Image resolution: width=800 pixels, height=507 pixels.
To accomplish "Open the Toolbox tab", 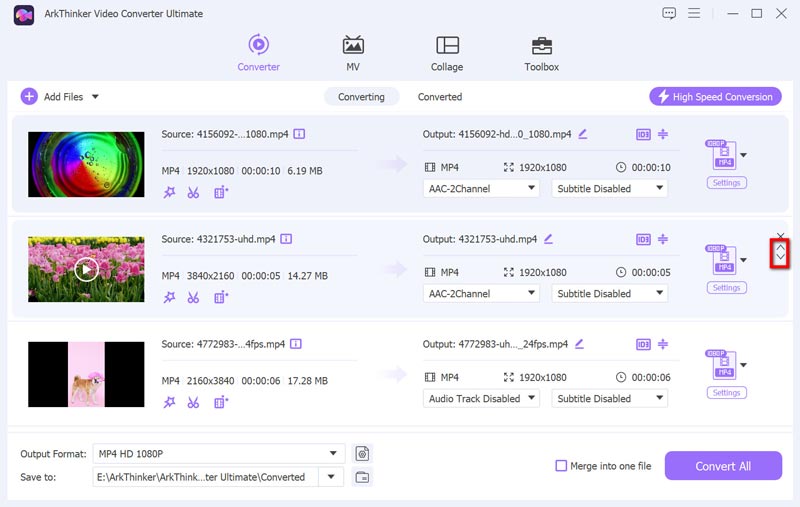I will pyautogui.click(x=541, y=53).
